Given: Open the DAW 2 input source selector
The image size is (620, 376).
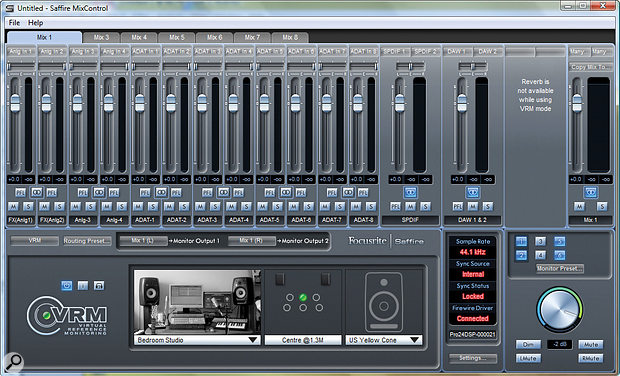Looking at the screenshot, I should (488, 51).
